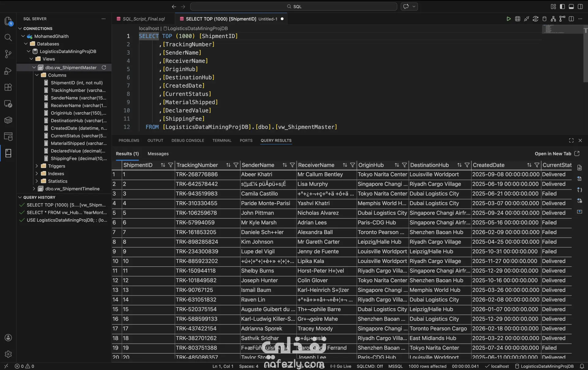Screen dimensions: 588x370
Task: Select the SQL Server icon in the activity bar
Action: [x=8, y=153]
